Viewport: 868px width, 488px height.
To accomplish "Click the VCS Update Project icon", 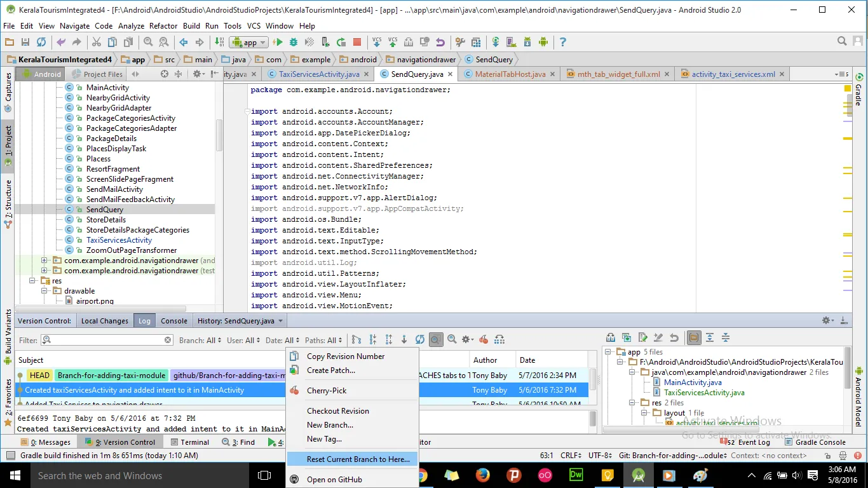I will [x=377, y=43].
